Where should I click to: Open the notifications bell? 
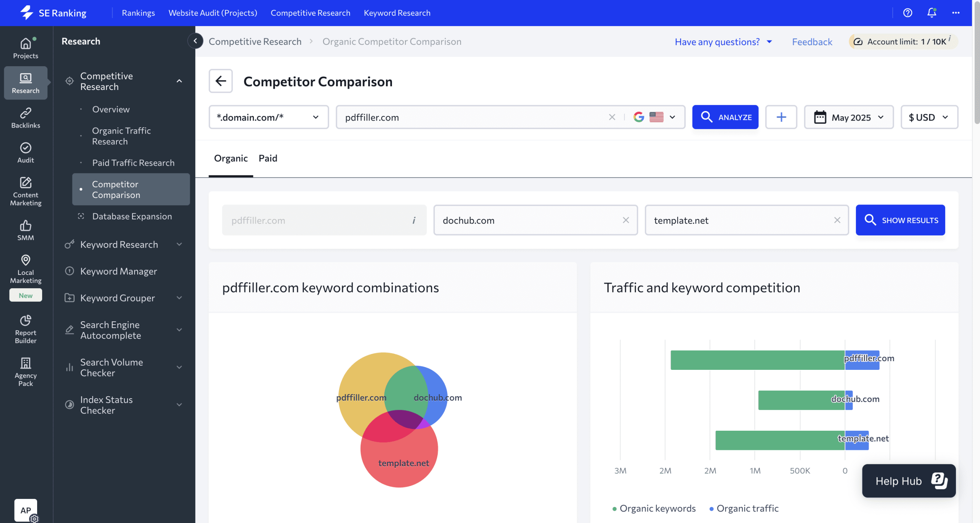[x=932, y=13]
